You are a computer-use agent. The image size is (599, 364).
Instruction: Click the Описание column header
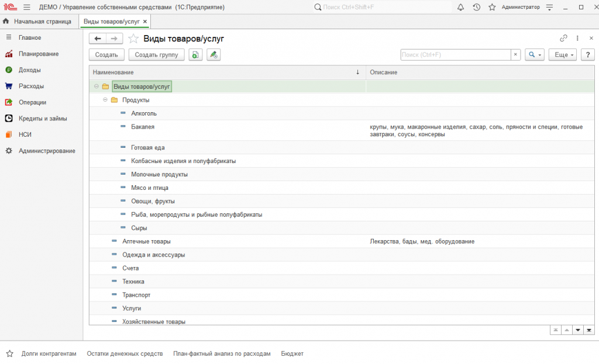[x=480, y=72]
